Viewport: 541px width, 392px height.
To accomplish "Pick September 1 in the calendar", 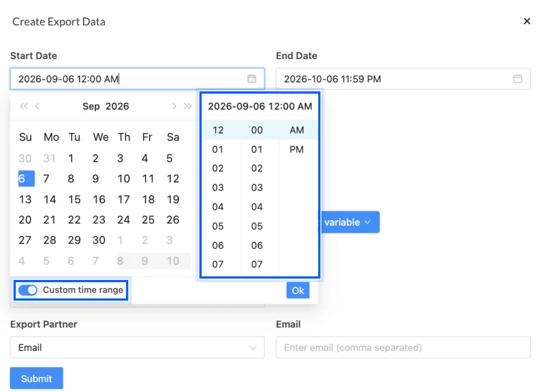I will click(71, 158).
